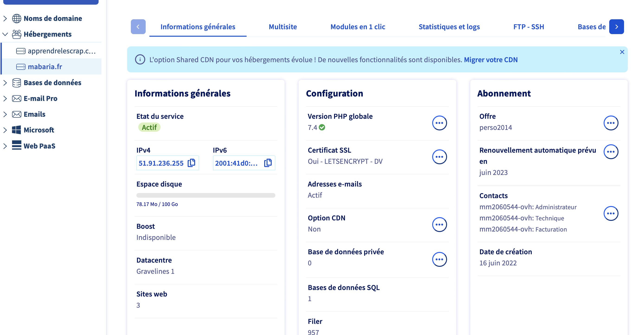This screenshot has width=644, height=335.
Task: Open the Contacts actions menu
Action: pos(611,213)
